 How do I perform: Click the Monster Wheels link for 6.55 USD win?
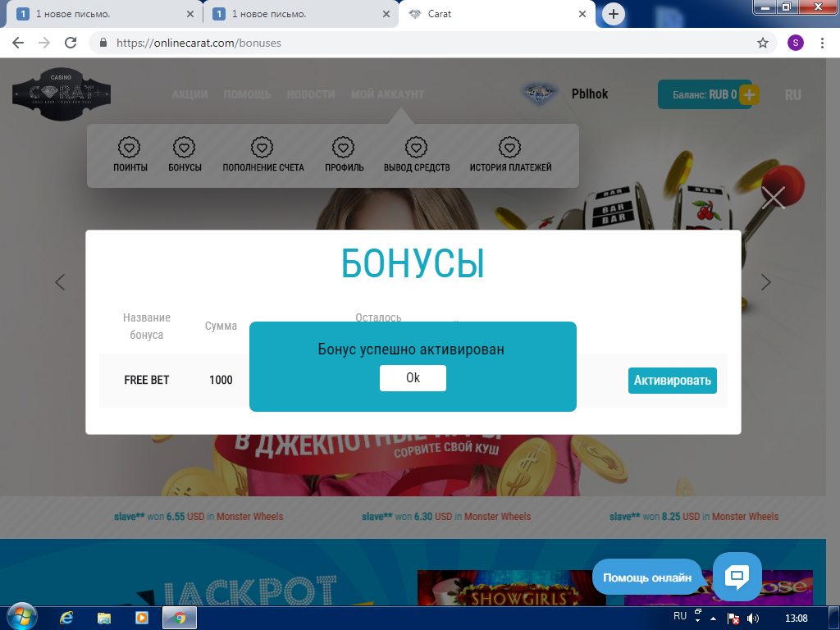click(x=249, y=517)
